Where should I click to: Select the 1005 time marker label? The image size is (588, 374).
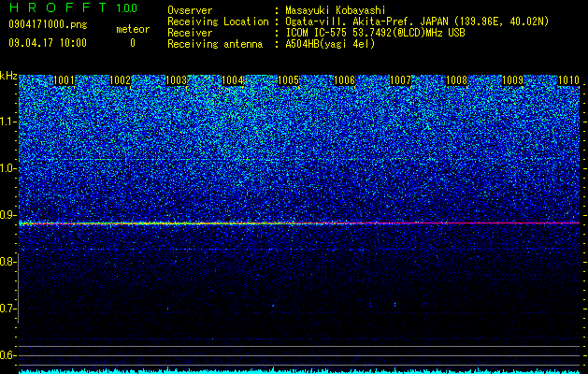[x=288, y=80]
